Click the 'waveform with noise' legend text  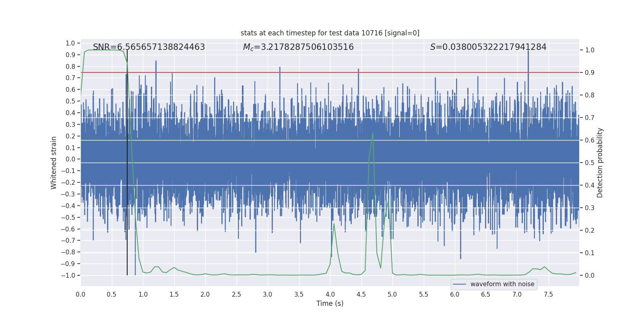[x=502, y=284]
